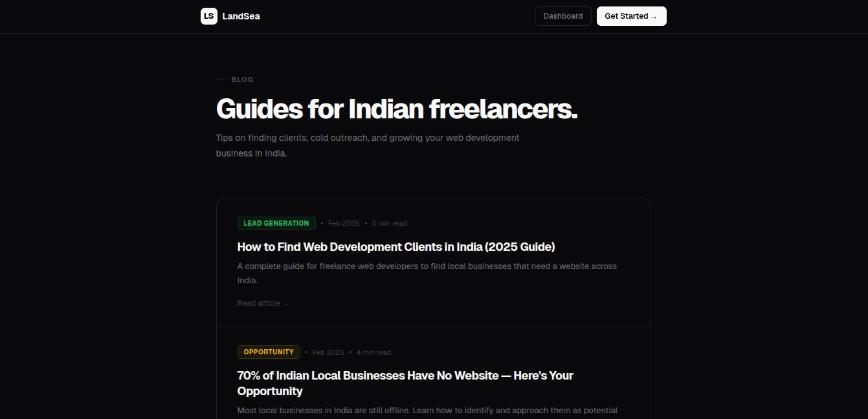The image size is (868, 419).
Task: Select the first article card
Action: 433,262
